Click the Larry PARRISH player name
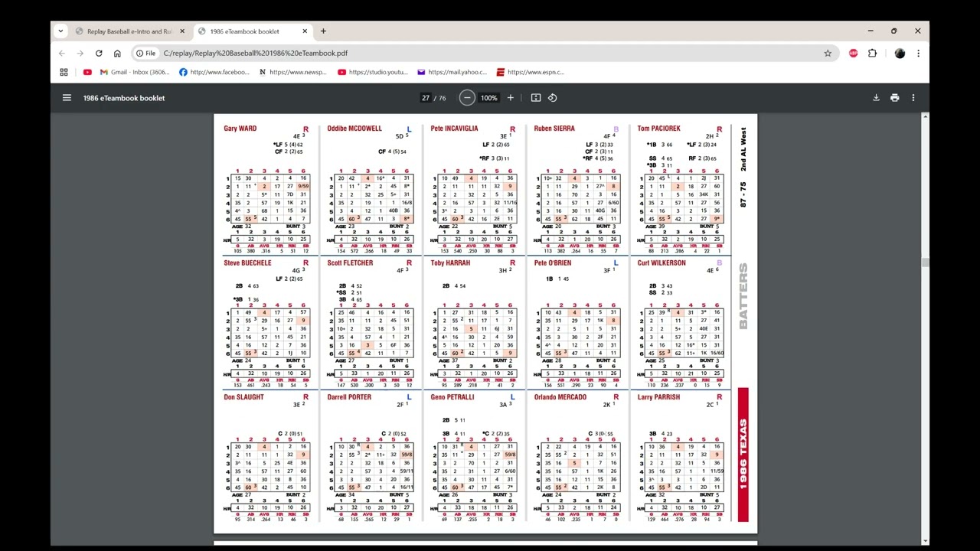 658,397
